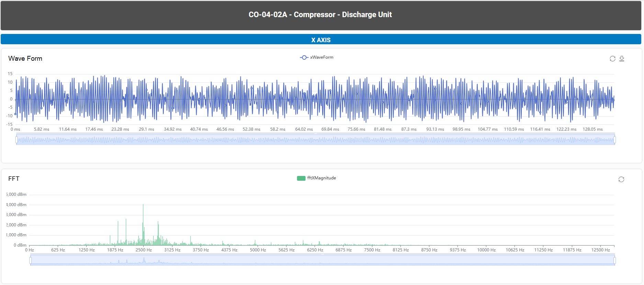Click the 4,000 dBm y-axis label

[x=17, y=205]
